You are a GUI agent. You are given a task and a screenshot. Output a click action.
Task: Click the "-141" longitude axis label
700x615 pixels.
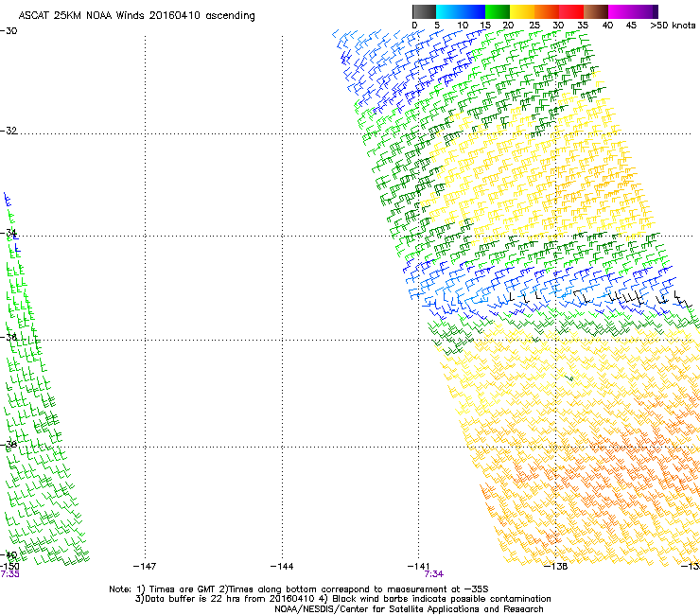(x=419, y=567)
